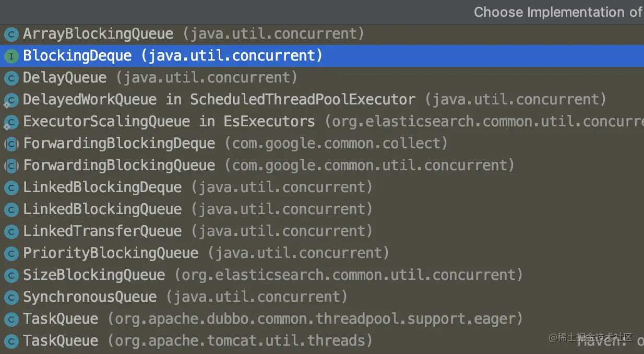Click the icon next to ExecutorScalingQueue

pyautogui.click(x=11, y=122)
